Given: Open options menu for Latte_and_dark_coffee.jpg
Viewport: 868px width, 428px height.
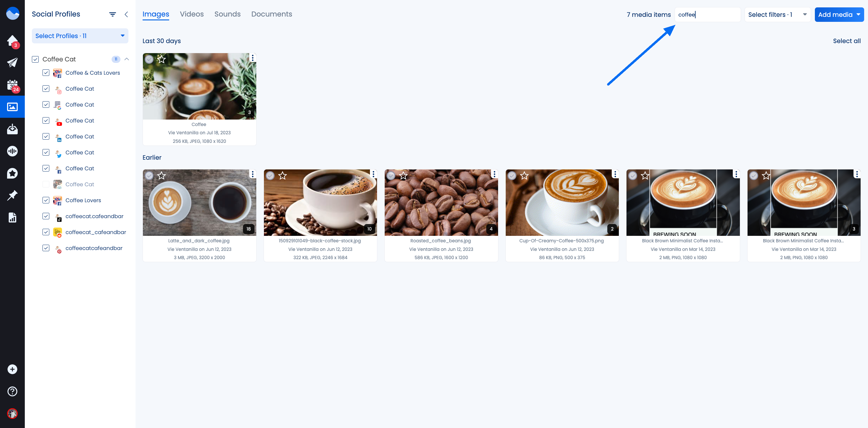Looking at the screenshot, I should pos(253,174).
